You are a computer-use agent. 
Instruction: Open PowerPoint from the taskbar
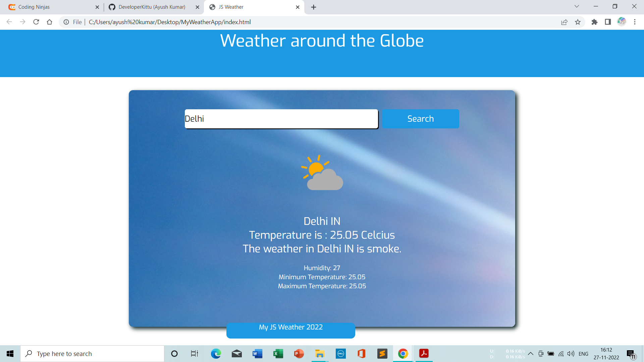299,353
